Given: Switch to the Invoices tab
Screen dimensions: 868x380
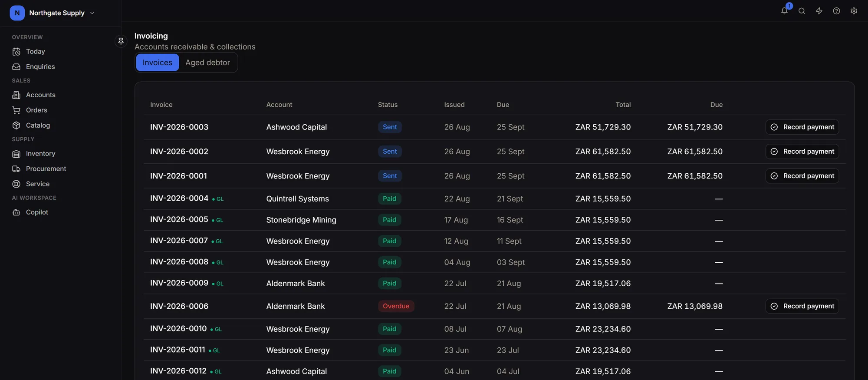Looking at the screenshot, I should tap(157, 63).
